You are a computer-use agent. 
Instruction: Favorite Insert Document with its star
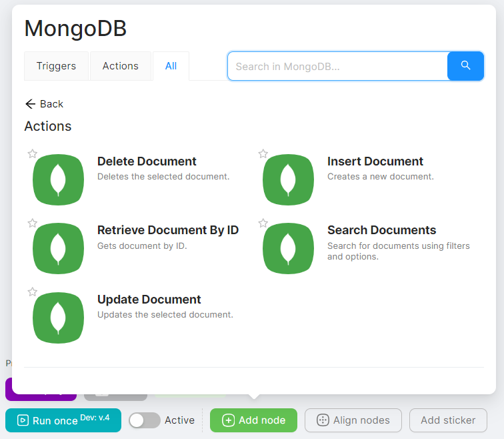[263, 153]
